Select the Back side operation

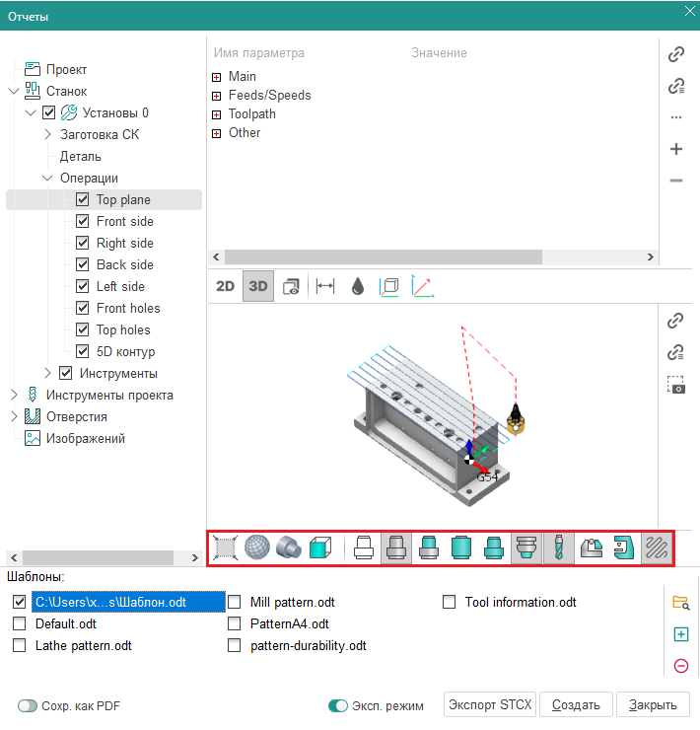[124, 264]
